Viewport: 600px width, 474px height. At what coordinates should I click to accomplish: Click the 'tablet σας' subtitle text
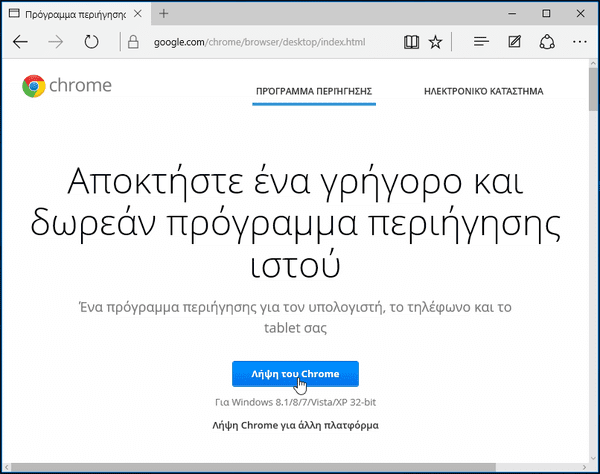click(x=295, y=328)
